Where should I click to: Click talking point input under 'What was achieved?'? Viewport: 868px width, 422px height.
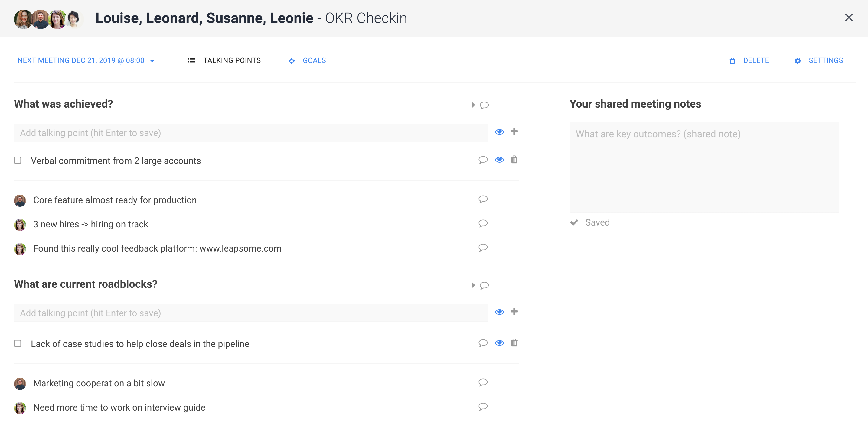click(x=250, y=133)
